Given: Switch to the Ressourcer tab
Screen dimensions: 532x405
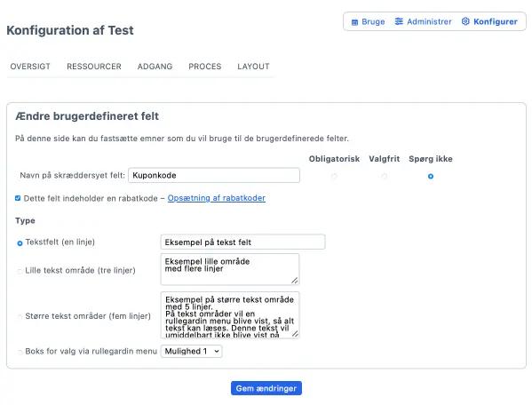Looking at the screenshot, I should click(94, 67).
